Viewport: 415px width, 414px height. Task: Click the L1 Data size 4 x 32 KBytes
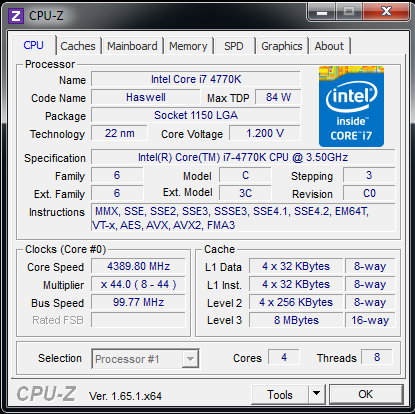296,266
